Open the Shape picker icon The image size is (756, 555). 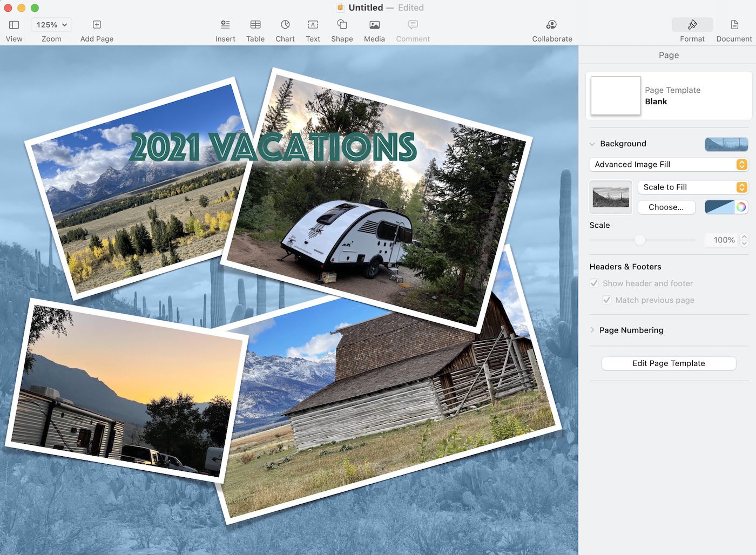pos(342,25)
